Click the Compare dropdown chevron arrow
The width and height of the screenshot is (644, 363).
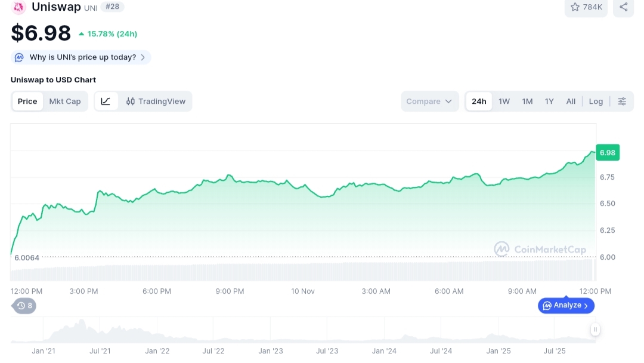(x=448, y=101)
